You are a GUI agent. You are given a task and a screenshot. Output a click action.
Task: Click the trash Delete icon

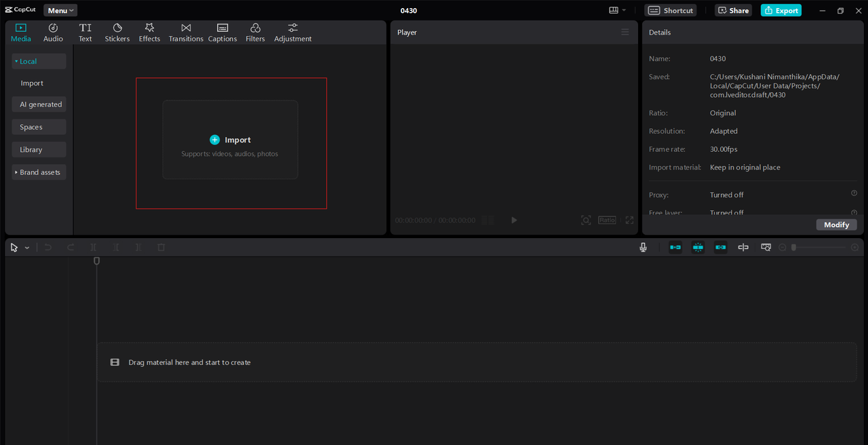[161, 248]
